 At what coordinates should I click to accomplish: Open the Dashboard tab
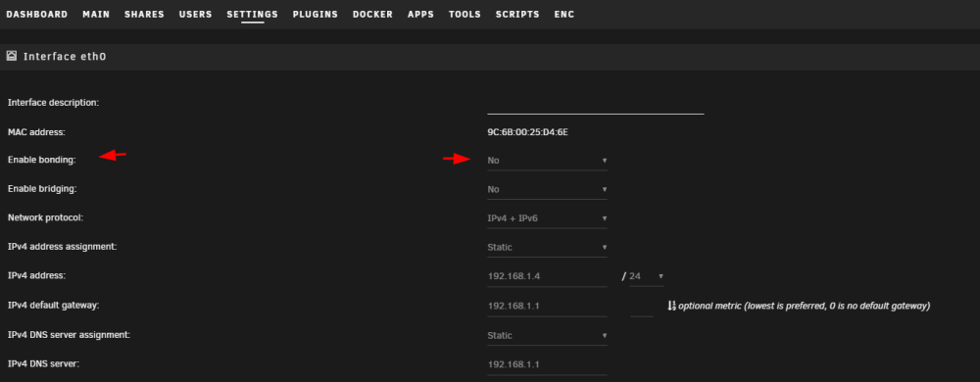37,15
